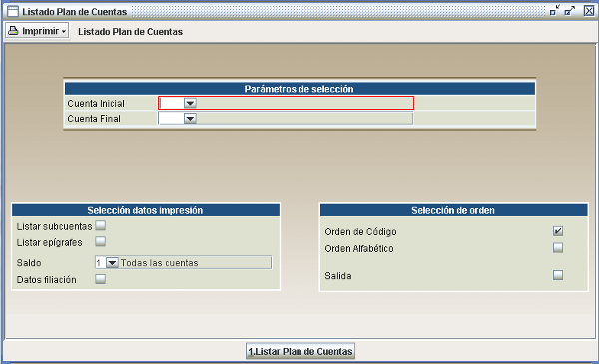Screen dimensions: 599x364
Task: Click the Cuenta Final code input field
Action: click(x=171, y=119)
